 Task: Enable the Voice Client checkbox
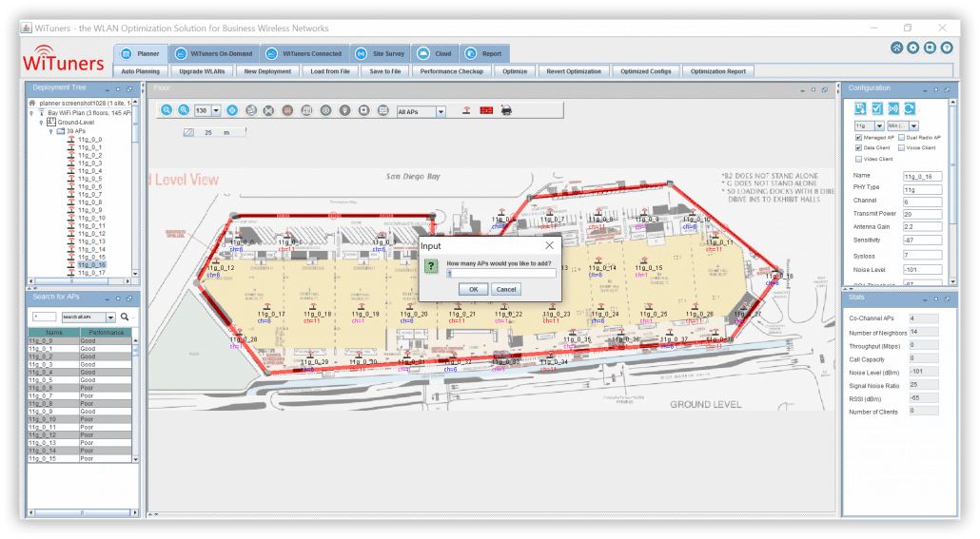coord(901,148)
